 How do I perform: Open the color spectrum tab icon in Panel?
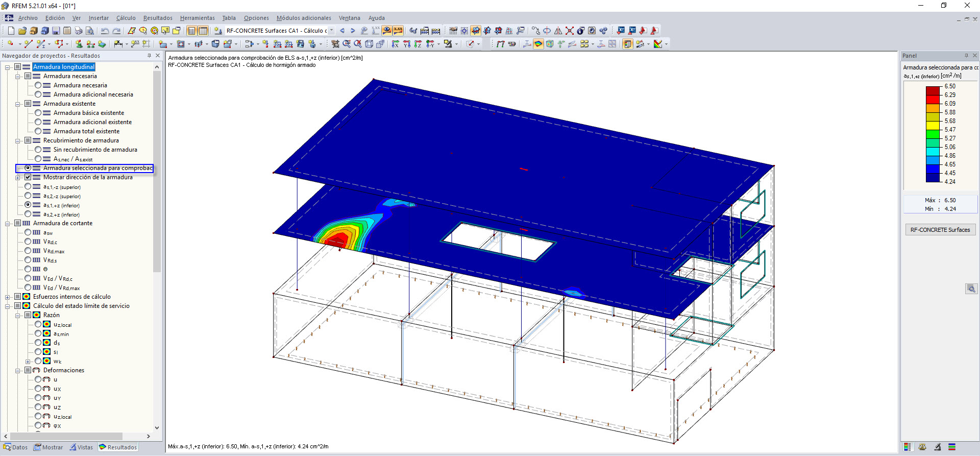(907, 447)
